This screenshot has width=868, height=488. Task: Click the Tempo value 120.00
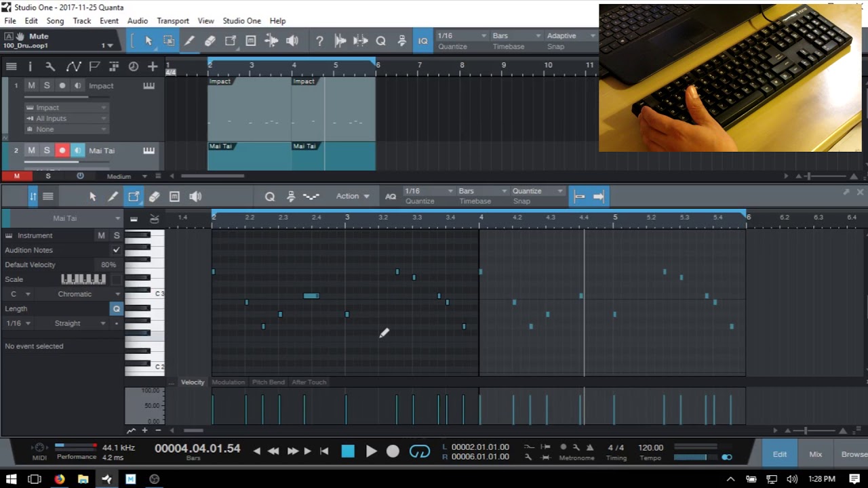coord(650,447)
